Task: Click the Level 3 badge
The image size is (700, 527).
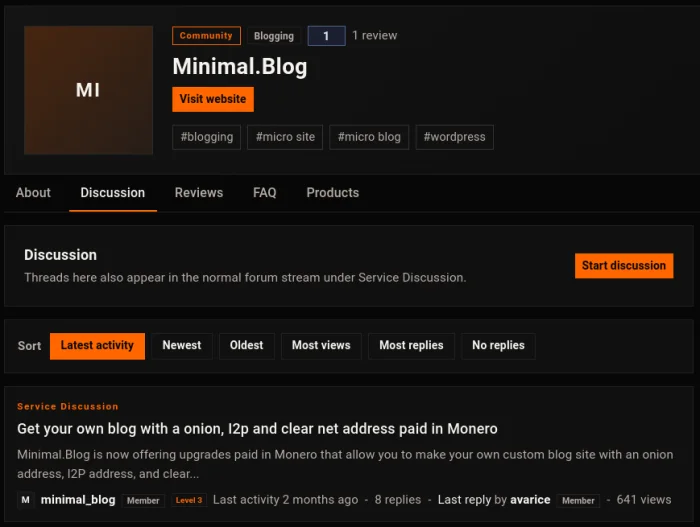Action: 189,500
